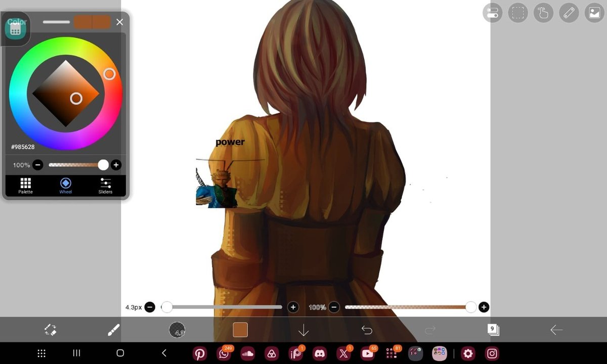Close the Color panel with the X
The width and height of the screenshot is (607, 364).
[x=119, y=22]
